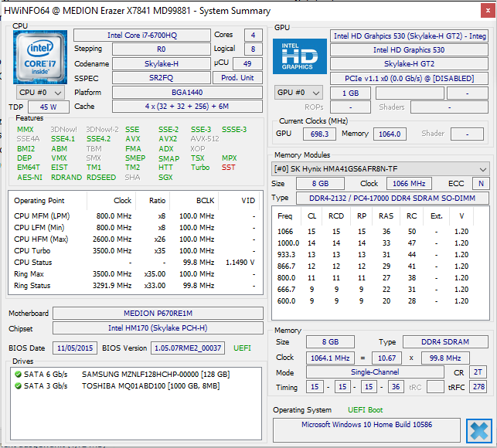Click the ECC value N field
Image resolution: width=497 pixels, height=448 pixels.
pyautogui.click(x=481, y=183)
